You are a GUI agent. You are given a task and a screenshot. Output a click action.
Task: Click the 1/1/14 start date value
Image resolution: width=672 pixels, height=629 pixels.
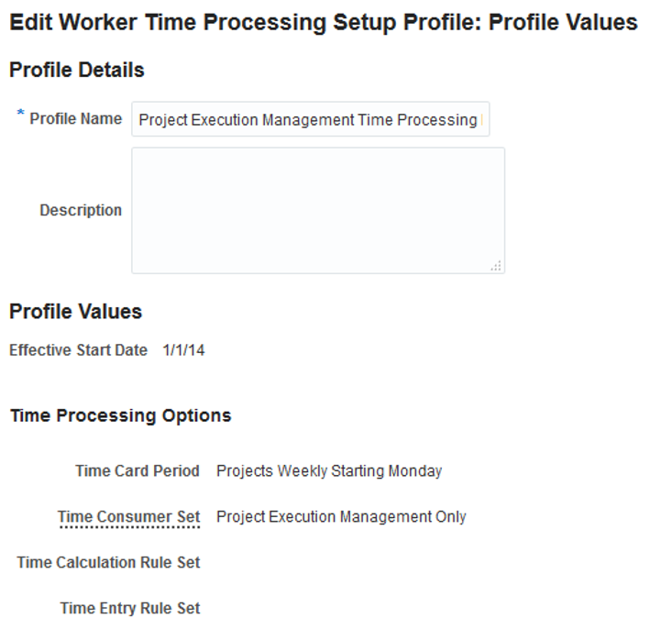(x=183, y=350)
